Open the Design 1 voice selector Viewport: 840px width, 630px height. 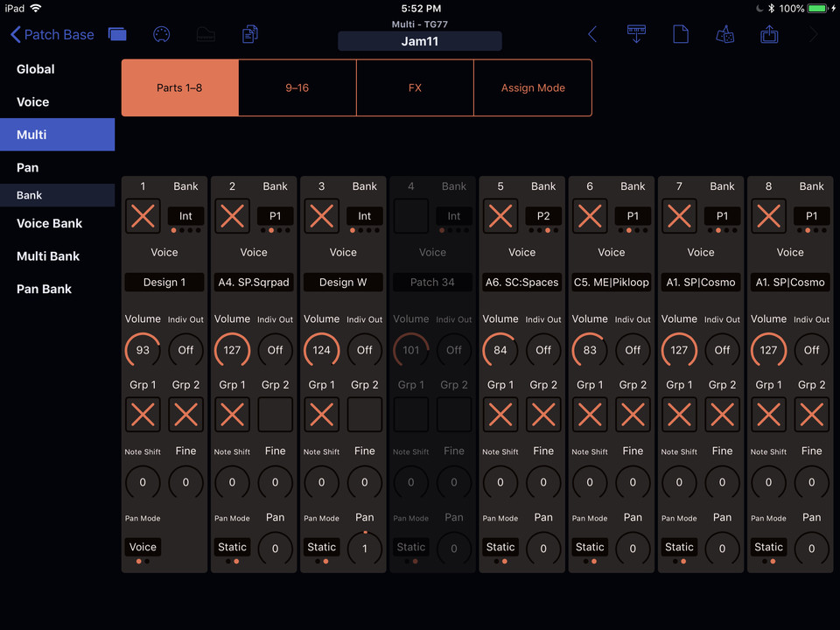point(164,282)
